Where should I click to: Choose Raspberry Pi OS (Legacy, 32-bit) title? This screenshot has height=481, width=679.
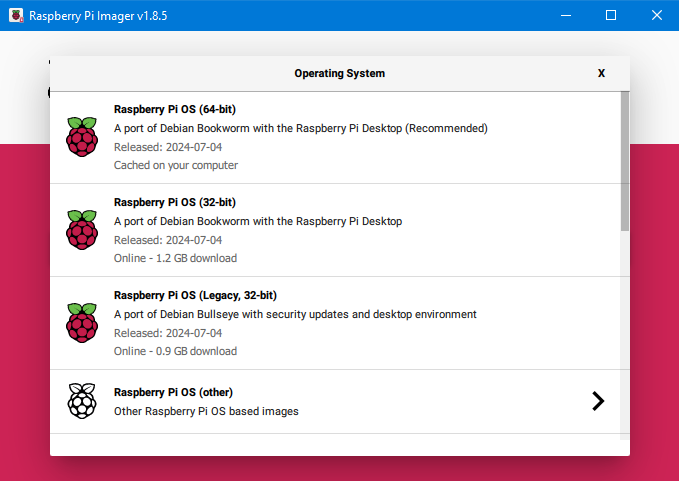195,295
